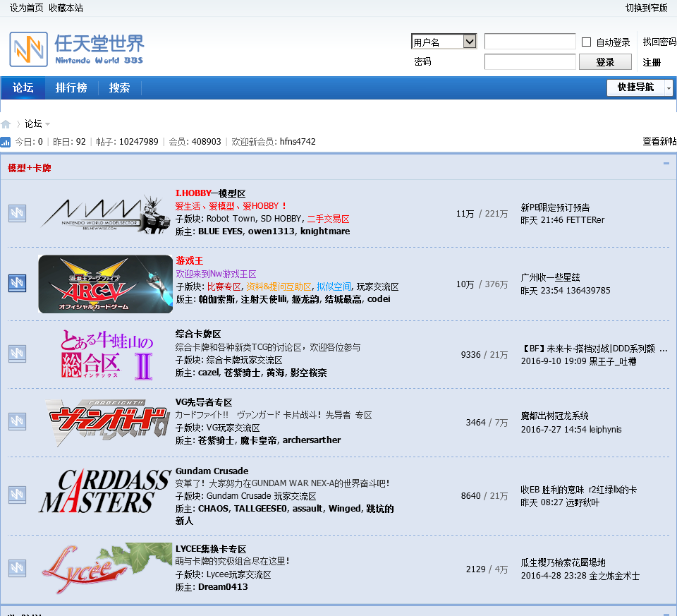Click 设为首页 at the top

click(x=26, y=8)
